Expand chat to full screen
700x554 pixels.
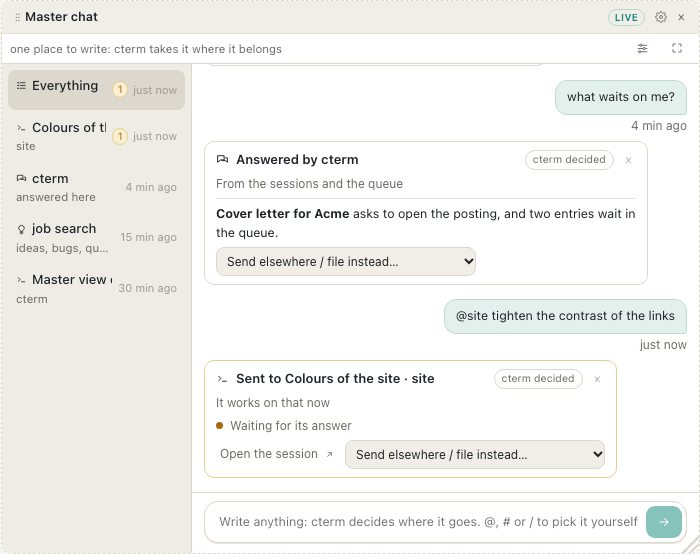pyautogui.click(x=677, y=49)
